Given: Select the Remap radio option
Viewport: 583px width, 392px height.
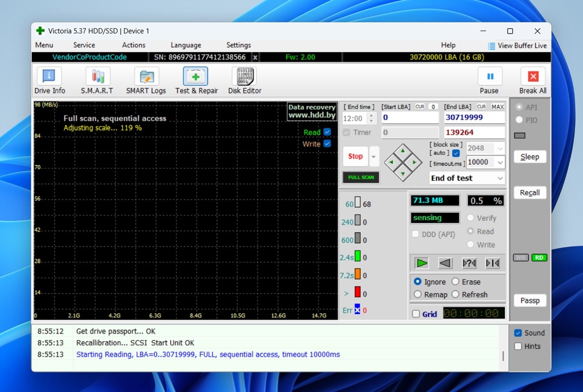Looking at the screenshot, I should pyautogui.click(x=418, y=294).
